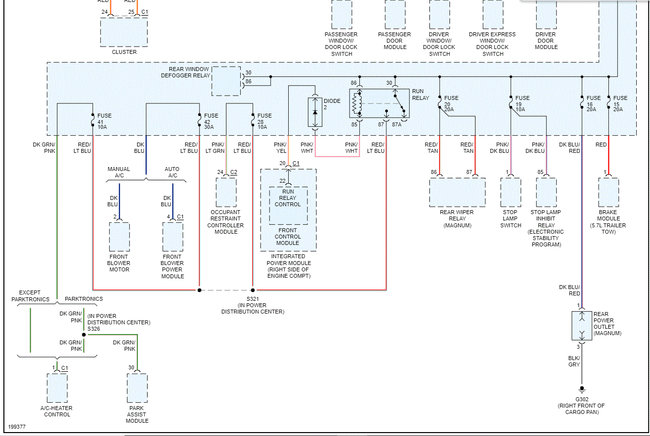The image size is (650, 436).
Task: Click the FUSE 28 10A label
Action: pos(264,121)
